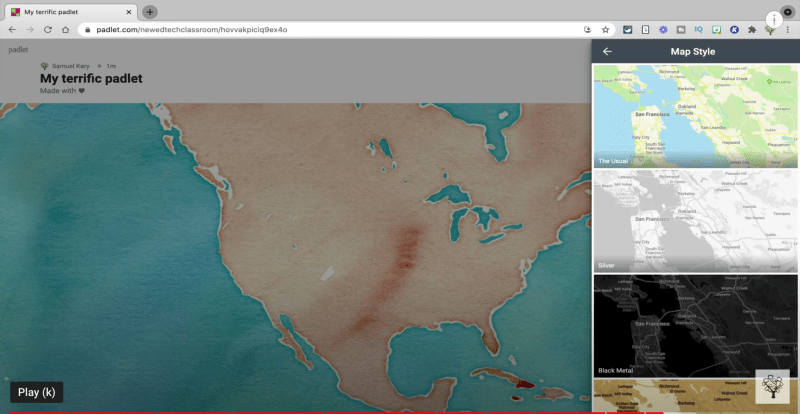The width and height of the screenshot is (800, 414).
Task: Open the Extensions puzzle piece icon
Action: pos(751,30)
